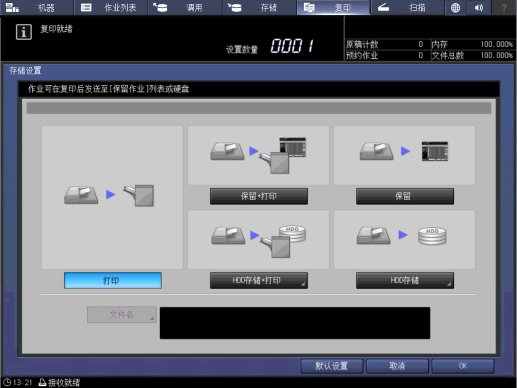Image resolution: width=517 pixels, height=388 pixels.
Task: Select the 保留+打印 option
Action: click(259, 196)
